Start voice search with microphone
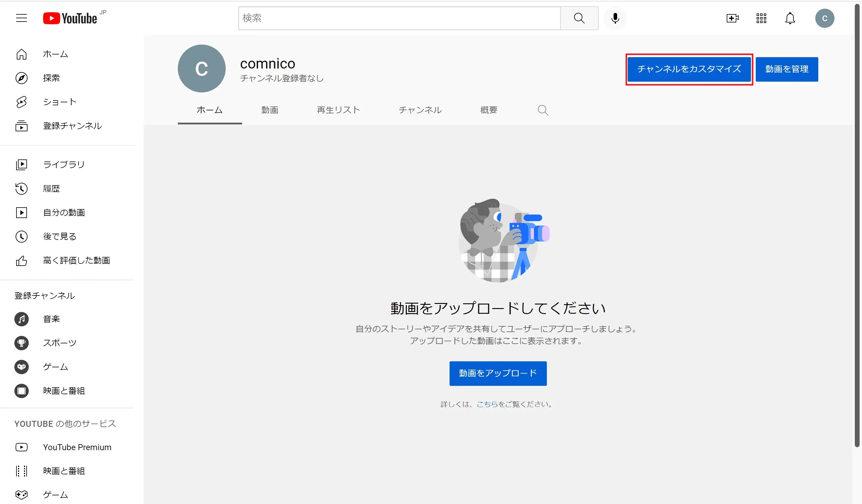Image resolution: width=862 pixels, height=504 pixels. click(x=615, y=18)
